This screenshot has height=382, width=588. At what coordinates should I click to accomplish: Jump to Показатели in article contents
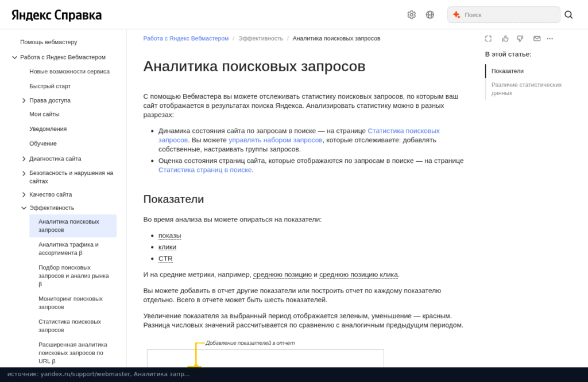click(508, 71)
